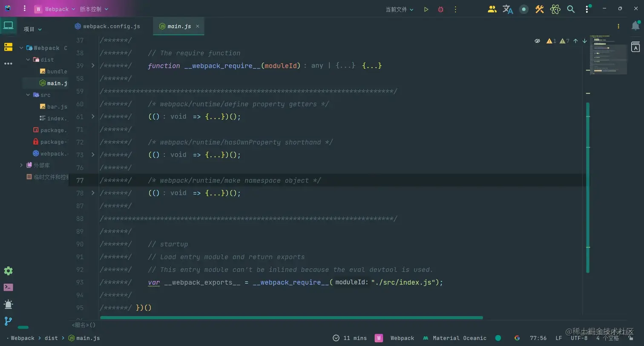Image resolution: width=644 pixels, height=346 pixels.
Task: Click main.js breadcrumb in navigation bar
Action: point(84,338)
